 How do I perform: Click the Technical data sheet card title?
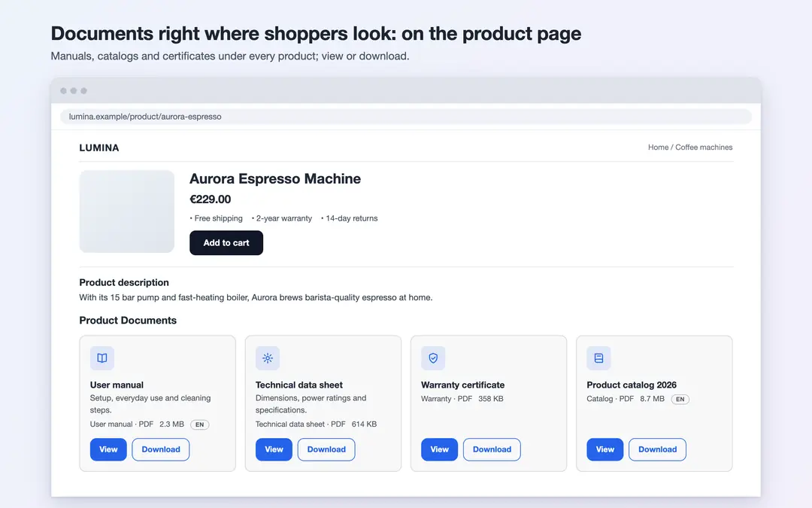coord(298,385)
